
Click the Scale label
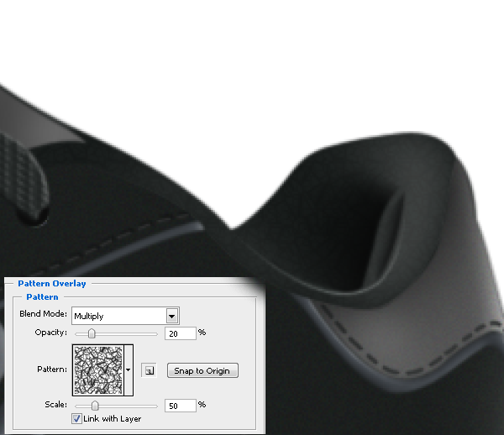[56, 405]
